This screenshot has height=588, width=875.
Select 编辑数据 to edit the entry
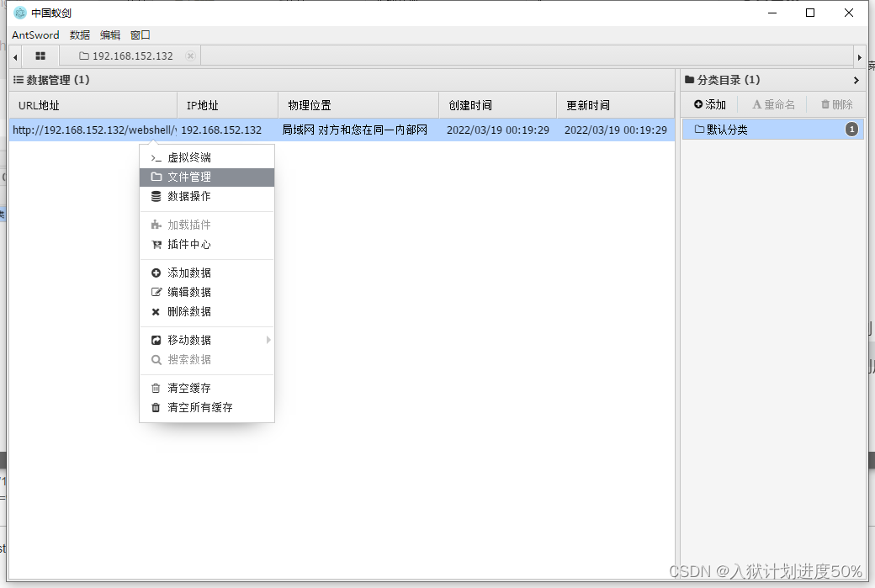click(x=206, y=293)
